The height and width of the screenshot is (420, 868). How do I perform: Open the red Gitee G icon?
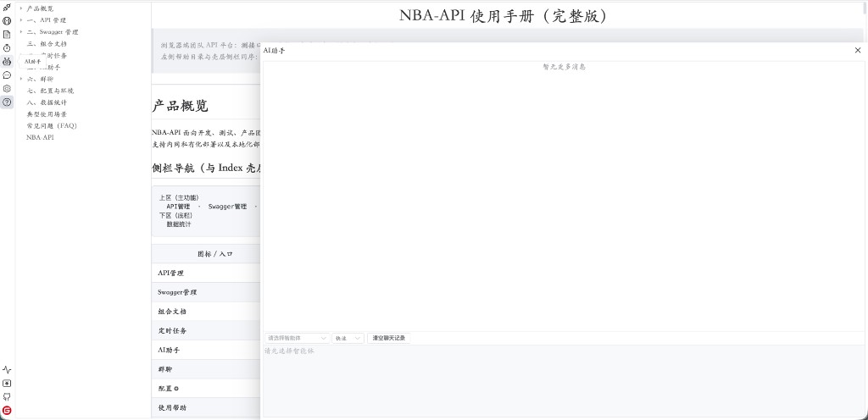7,410
